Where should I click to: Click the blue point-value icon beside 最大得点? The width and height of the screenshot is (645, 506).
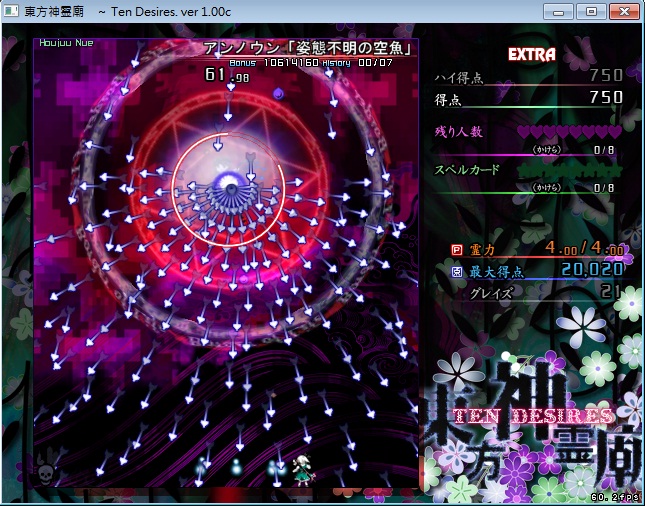click(457, 272)
